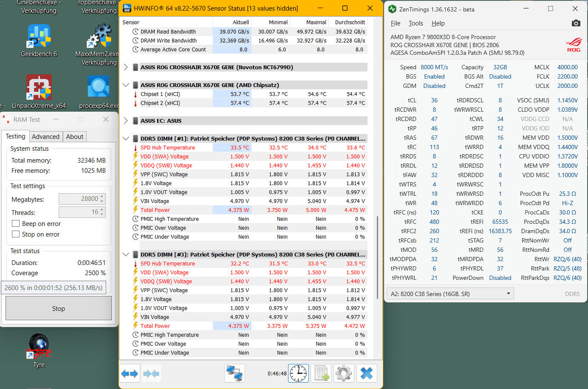Click the RAM Test progress status text
The height and width of the screenshot is (389, 588).
[x=54, y=288]
